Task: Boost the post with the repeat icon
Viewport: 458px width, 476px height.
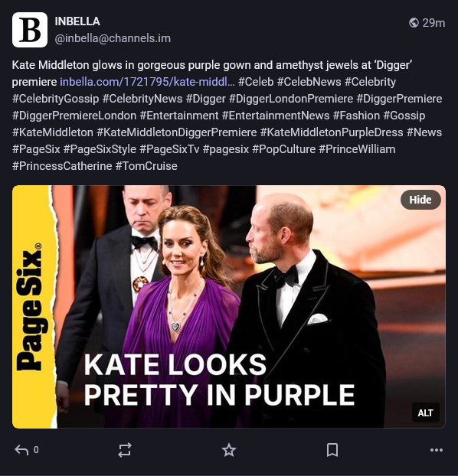Action: point(125,450)
